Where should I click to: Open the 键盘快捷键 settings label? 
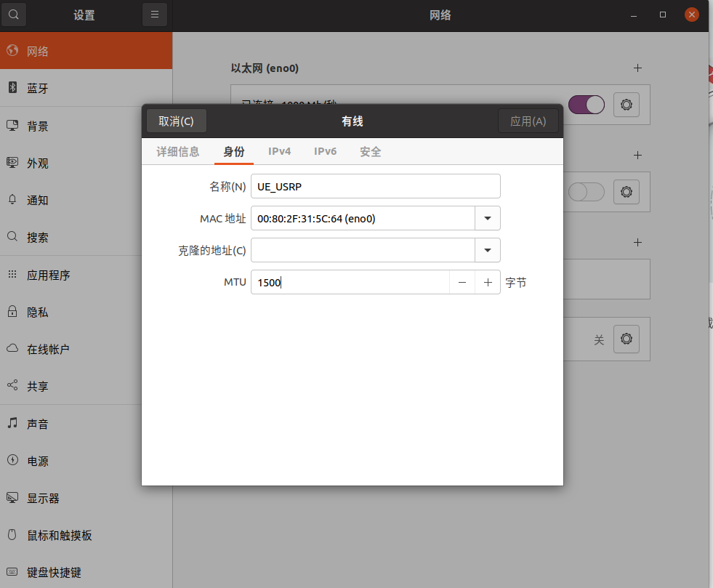(x=54, y=572)
